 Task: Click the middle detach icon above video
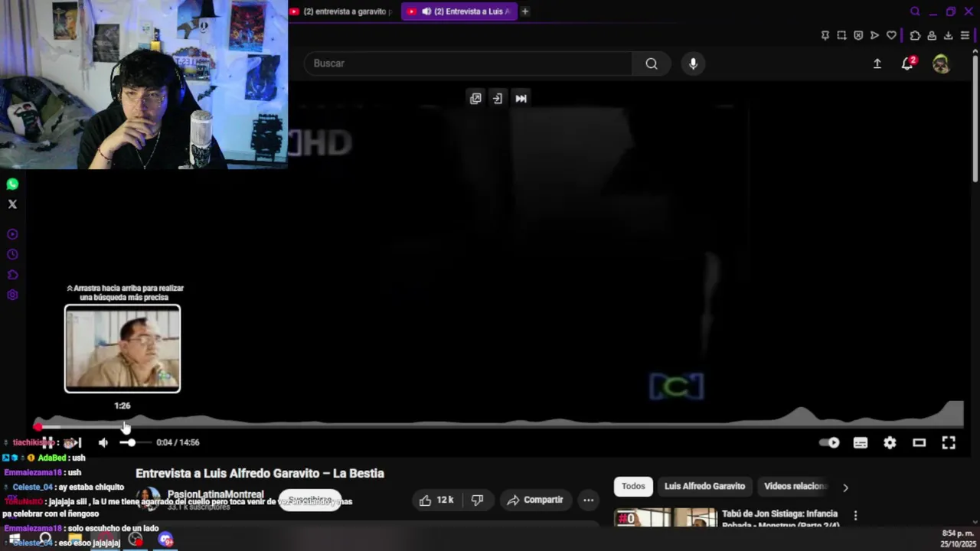(498, 98)
